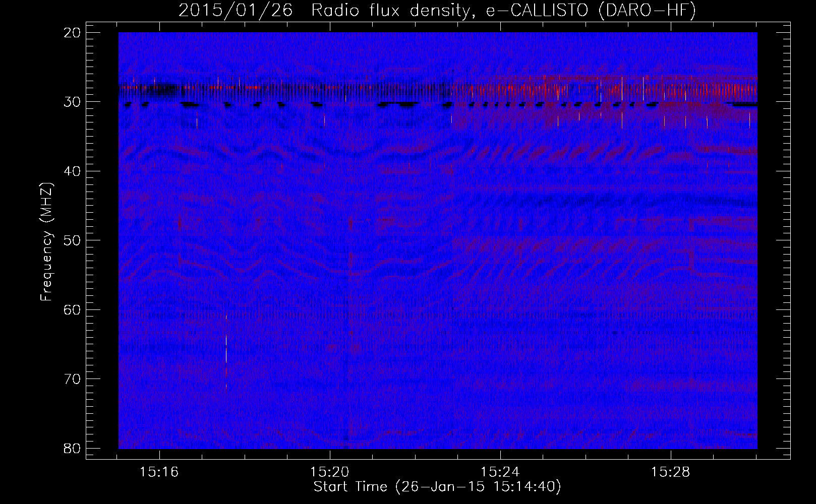Click the 15:28 time tick label
Image resolution: width=816 pixels, height=504 pixels.
[670, 472]
